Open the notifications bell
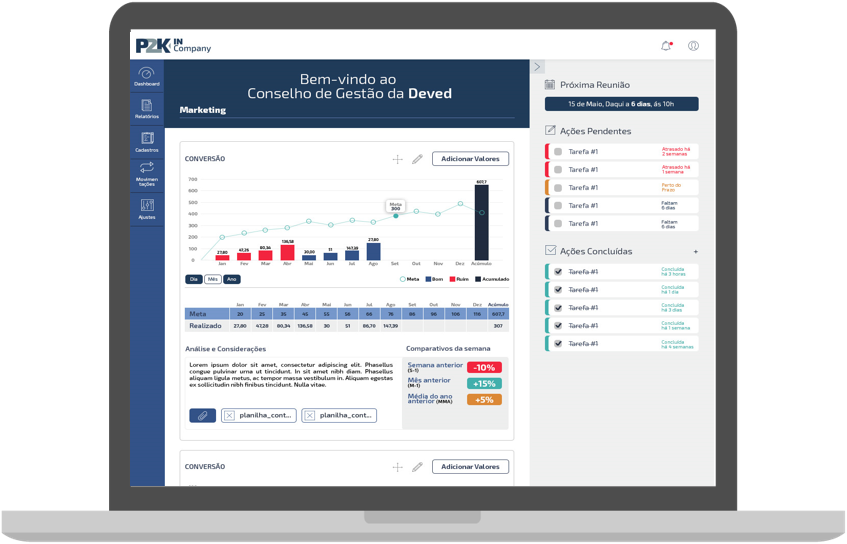The height and width of the screenshot is (544, 847). [667, 46]
